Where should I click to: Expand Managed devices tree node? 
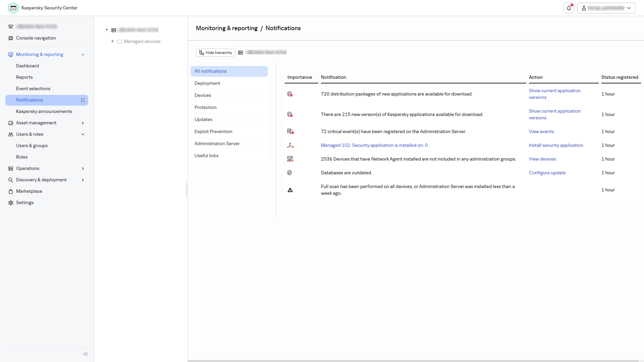(x=113, y=41)
